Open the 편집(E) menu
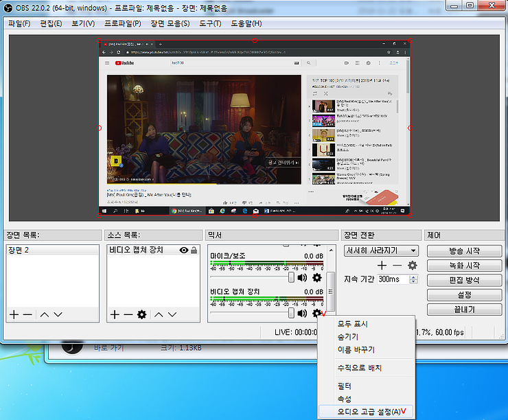The image size is (508, 420). click(x=51, y=23)
